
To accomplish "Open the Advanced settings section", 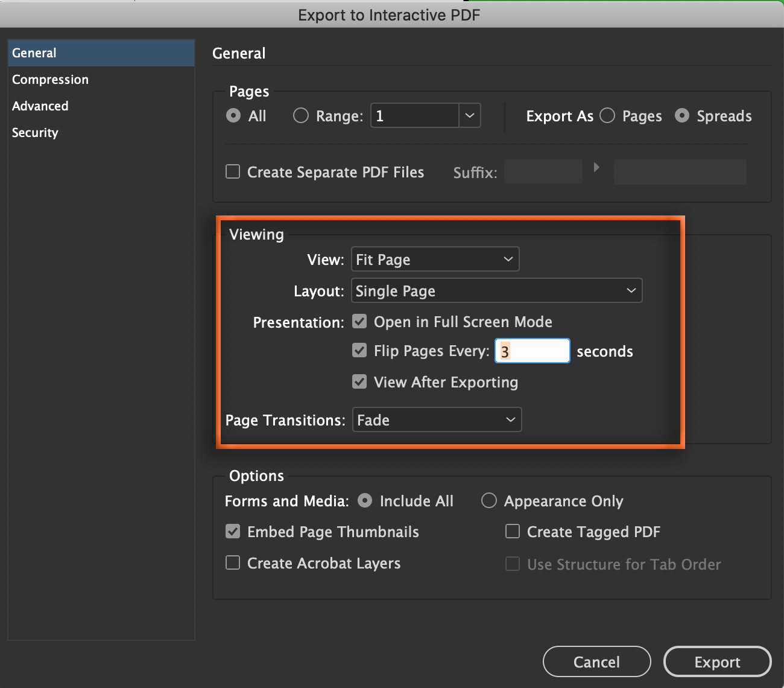I will coord(40,106).
